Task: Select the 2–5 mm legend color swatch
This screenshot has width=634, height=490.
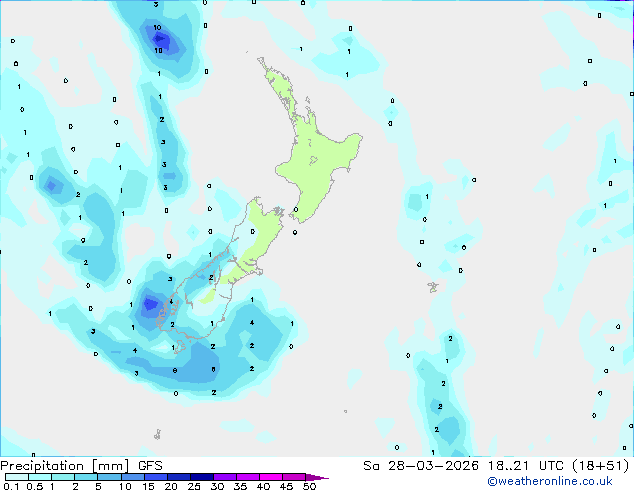Action: 86,477
